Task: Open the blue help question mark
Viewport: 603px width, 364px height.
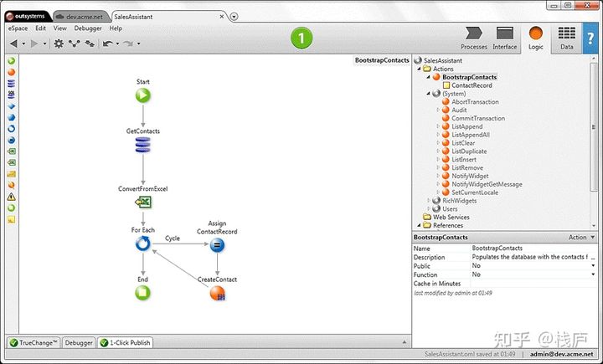Action: 590,38
